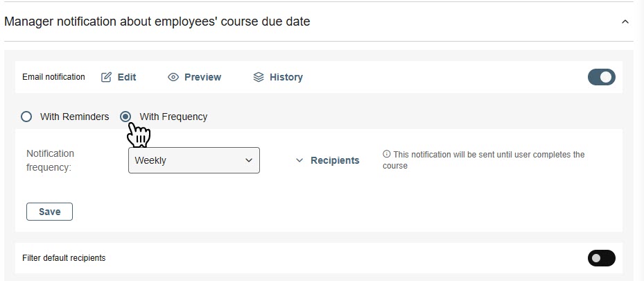Viewport: 644px width, 281px height.
Task: Click the Weekly dropdown's arrow icon
Action: tap(250, 160)
